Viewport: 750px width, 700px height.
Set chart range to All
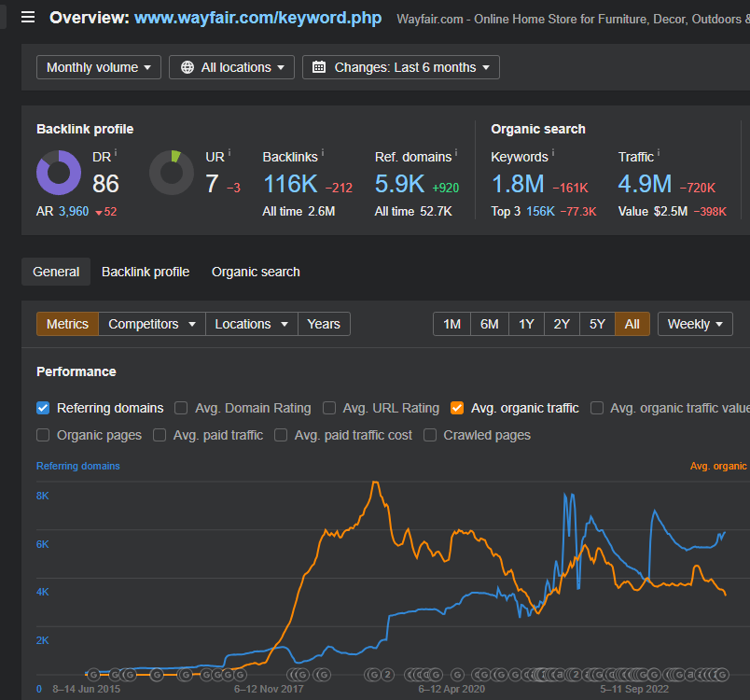click(632, 324)
